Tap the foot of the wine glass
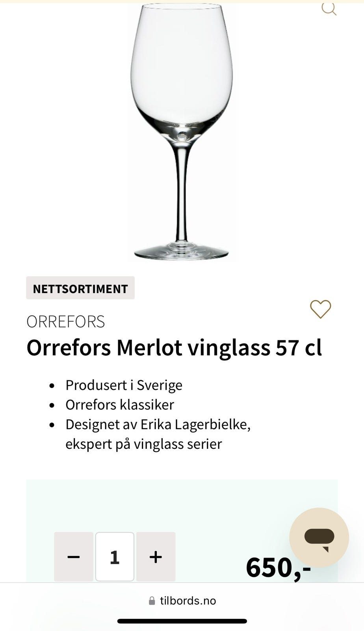 182,252
